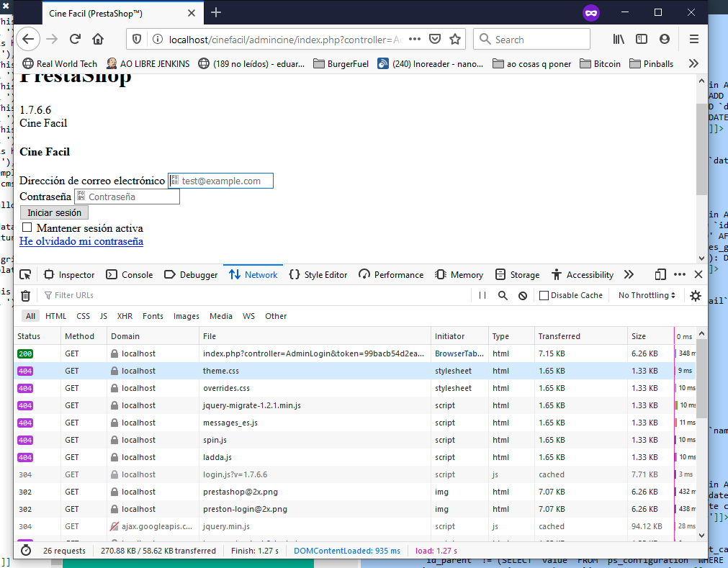Select the theme.css 404 request row
This screenshot has width=728, height=568.
point(355,371)
